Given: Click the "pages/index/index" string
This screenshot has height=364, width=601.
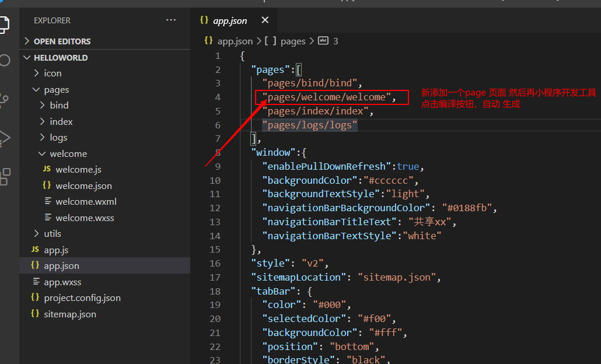Looking at the screenshot, I should (x=316, y=111).
